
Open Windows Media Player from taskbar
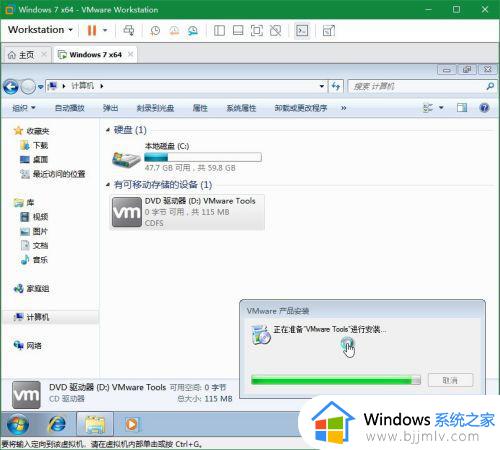click(132, 424)
